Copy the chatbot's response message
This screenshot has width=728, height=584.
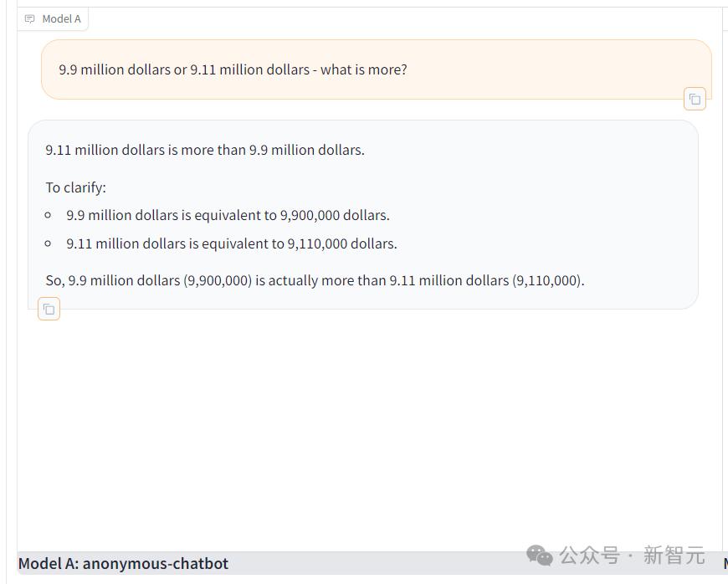pyautogui.click(x=49, y=310)
